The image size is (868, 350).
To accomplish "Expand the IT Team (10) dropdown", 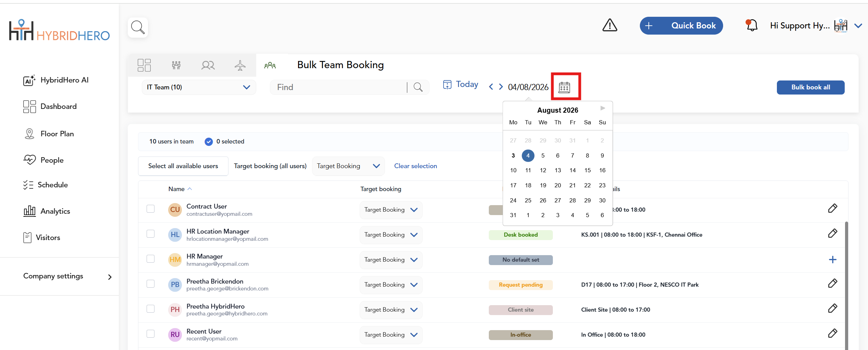I will point(199,87).
